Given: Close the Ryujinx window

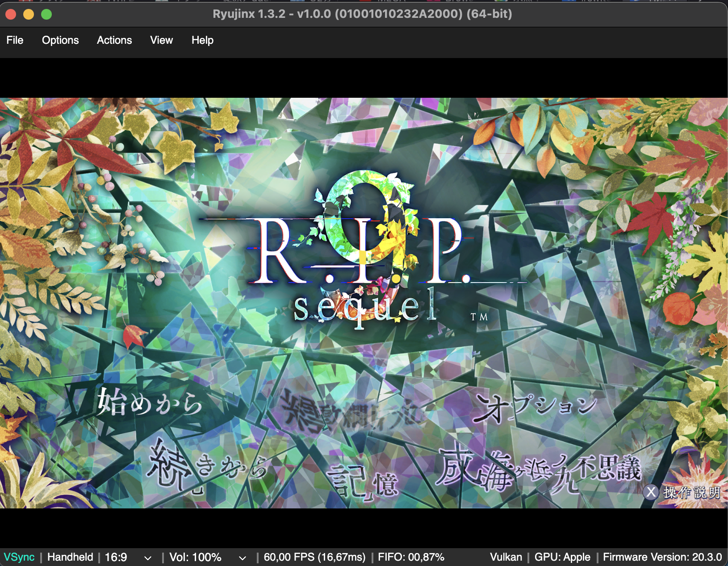Looking at the screenshot, I should click(x=11, y=14).
